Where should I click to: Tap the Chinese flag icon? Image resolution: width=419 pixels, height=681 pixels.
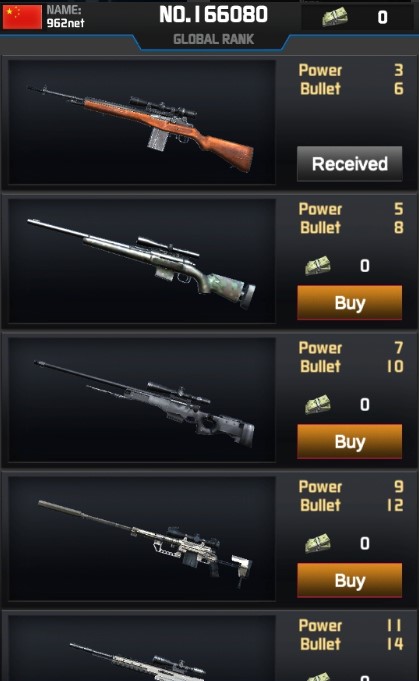22,17
